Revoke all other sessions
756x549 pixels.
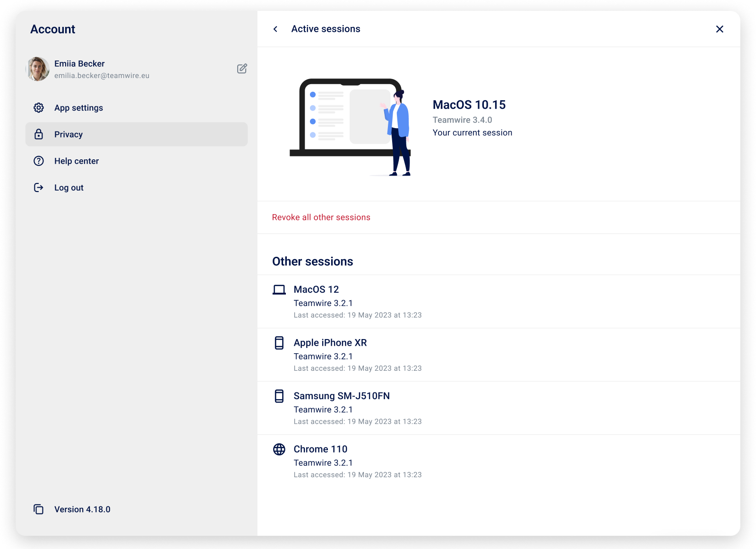pyautogui.click(x=321, y=218)
